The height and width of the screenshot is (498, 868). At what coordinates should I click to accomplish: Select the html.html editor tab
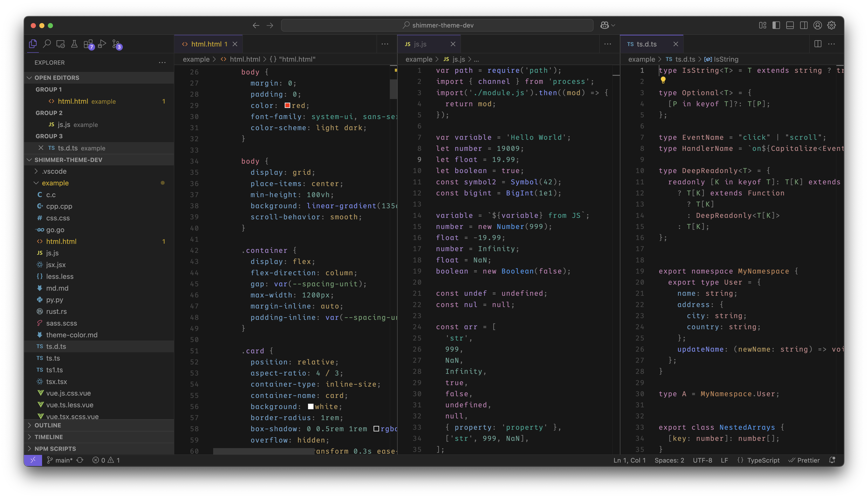pyautogui.click(x=206, y=44)
